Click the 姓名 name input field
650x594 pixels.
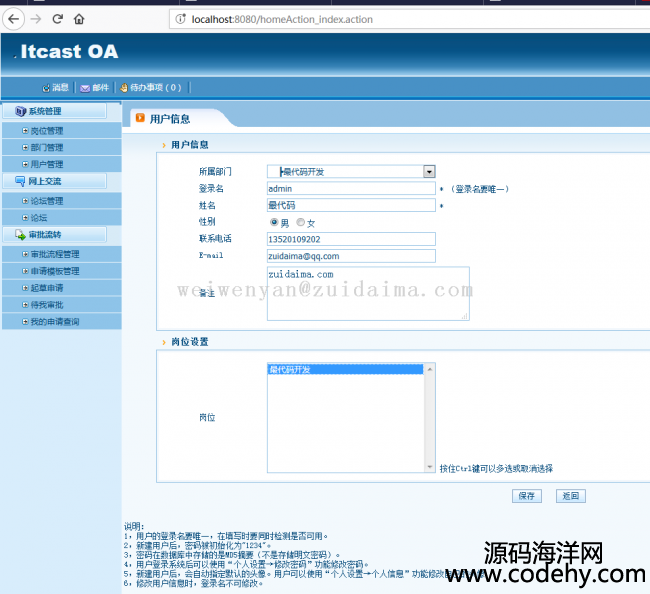coord(351,205)
